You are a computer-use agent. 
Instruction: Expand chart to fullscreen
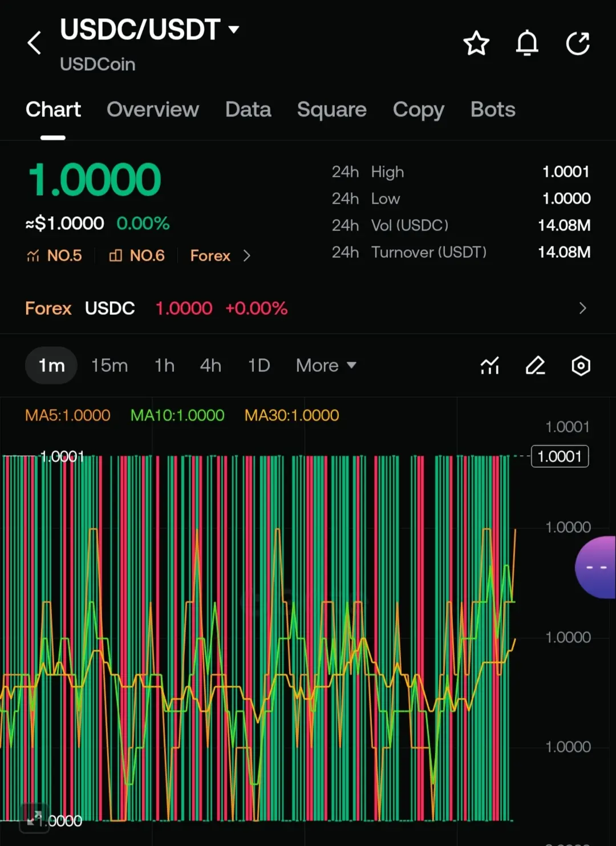[35, 819]
